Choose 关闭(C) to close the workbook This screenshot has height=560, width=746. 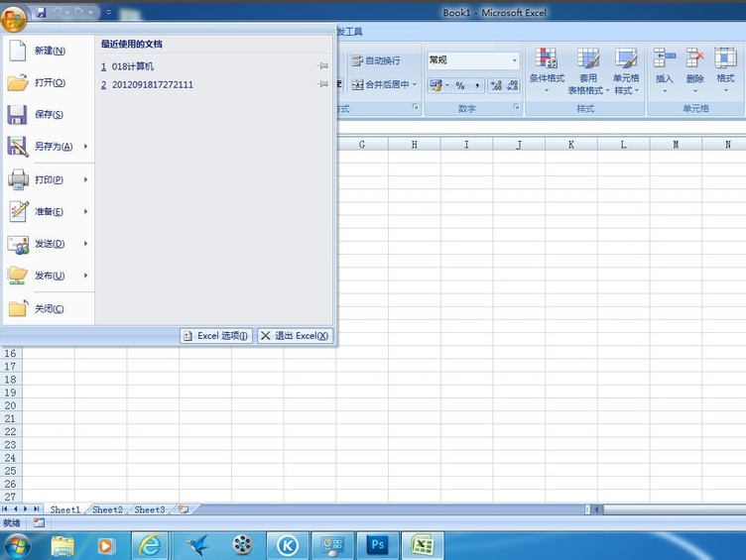[x=48, y=309]
